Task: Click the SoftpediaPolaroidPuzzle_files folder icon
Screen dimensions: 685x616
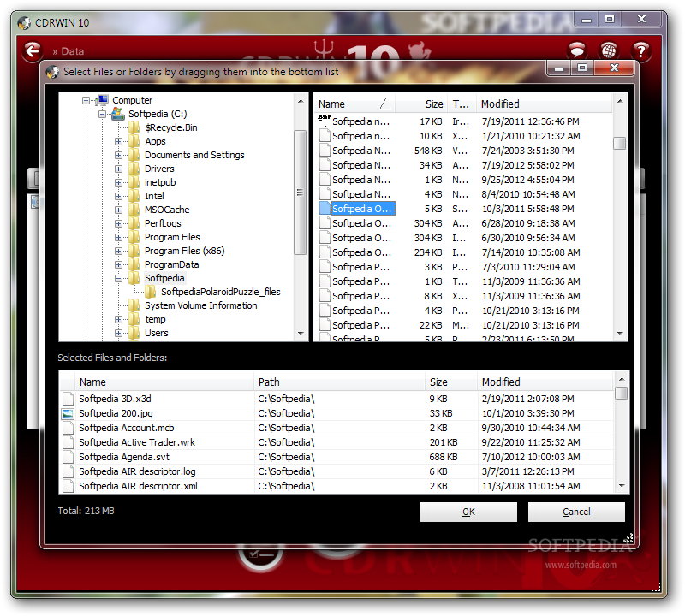Action: 151,292
